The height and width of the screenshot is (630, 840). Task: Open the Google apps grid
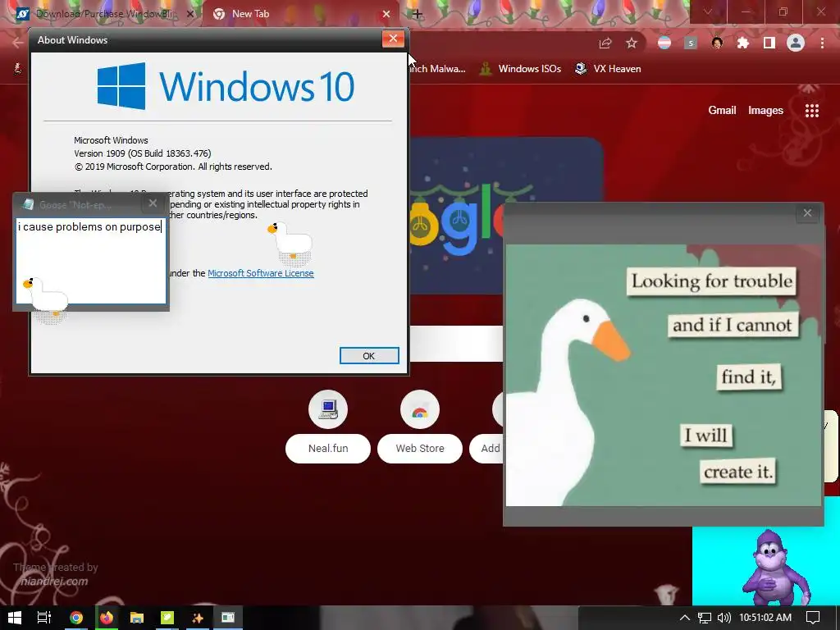tap(812, 111)
